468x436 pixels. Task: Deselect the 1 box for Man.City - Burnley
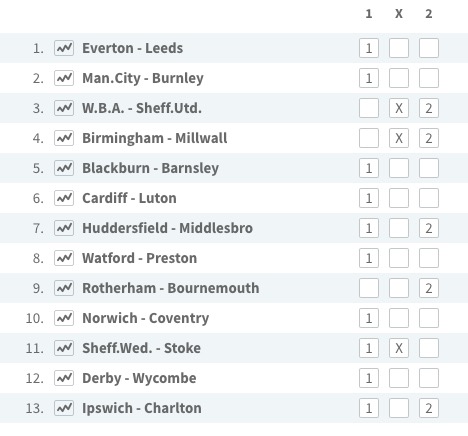coord(369,78)
